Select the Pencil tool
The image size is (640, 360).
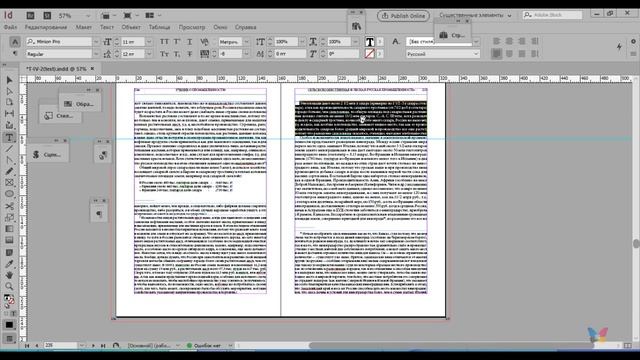pyautogui.click(x=9, y=172)
